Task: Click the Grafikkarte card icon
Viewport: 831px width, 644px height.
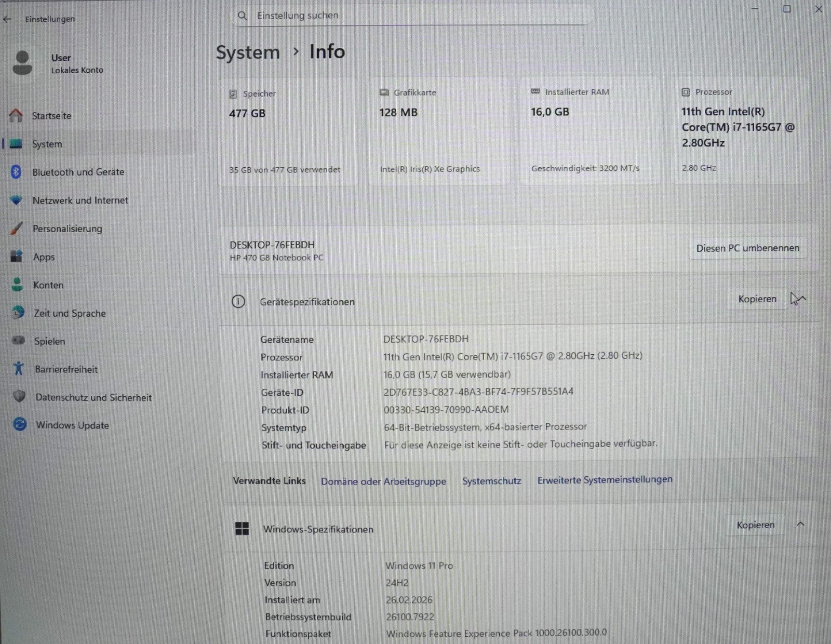Action: [x=384, y=92]
